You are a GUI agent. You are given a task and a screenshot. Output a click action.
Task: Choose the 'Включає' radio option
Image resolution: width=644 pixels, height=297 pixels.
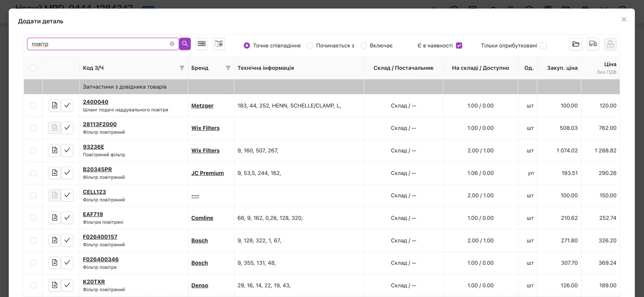[364, 45]
